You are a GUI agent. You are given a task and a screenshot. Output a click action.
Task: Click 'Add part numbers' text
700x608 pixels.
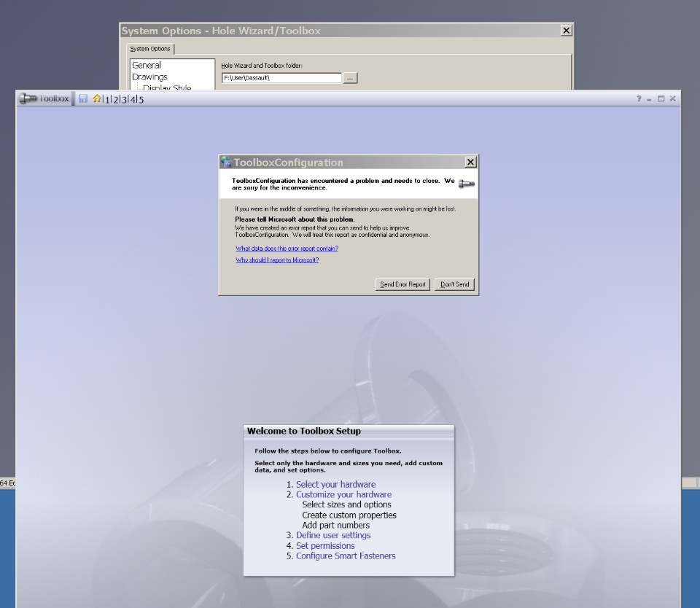tap(335, 525)
